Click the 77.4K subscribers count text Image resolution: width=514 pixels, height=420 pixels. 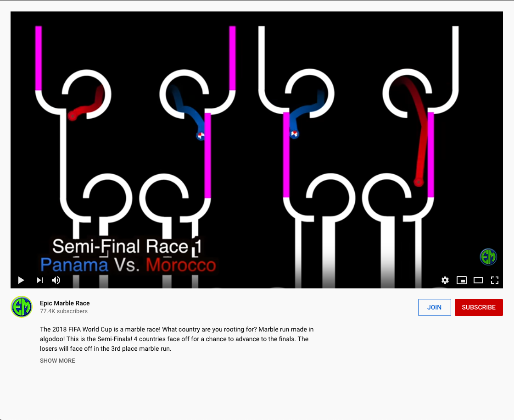point(64,311)
